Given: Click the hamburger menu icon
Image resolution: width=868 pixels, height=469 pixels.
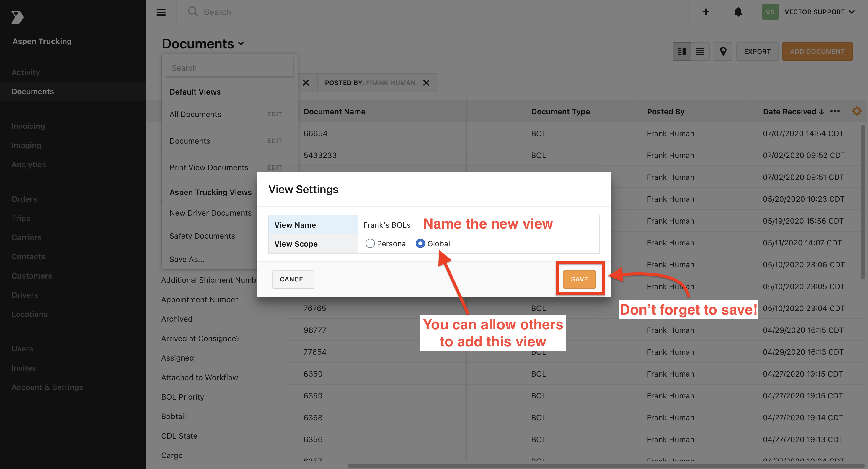Looking at the screenshot, I should pyautogui.click(x=161, y=12).
